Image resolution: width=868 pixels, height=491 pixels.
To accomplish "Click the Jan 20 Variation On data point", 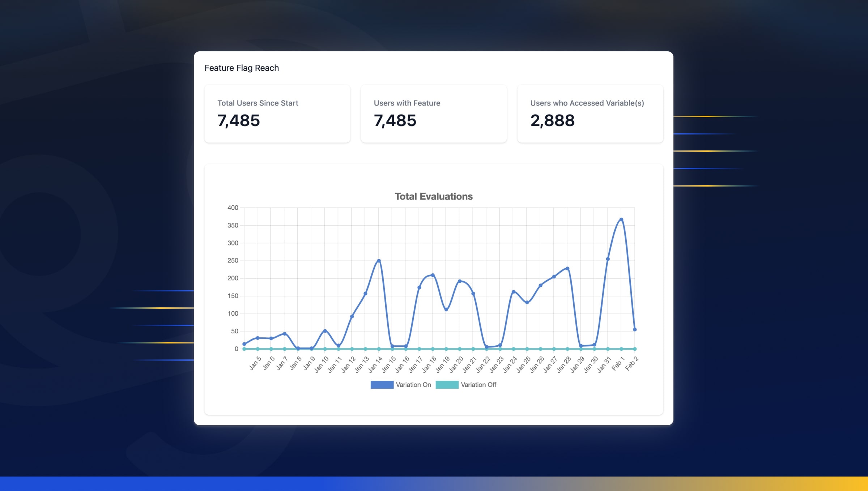I will [459, 281].
